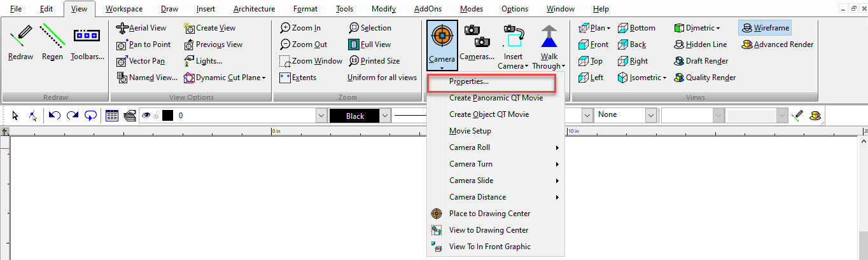Image resolution: width=868 pixels, height=260 pixels.
Task: Open the Black color dropdown
Action: (385, 116)
